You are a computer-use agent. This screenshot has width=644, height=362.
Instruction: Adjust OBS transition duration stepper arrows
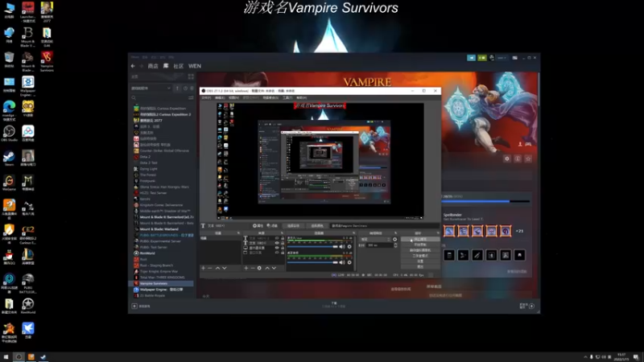pos(395,245)
